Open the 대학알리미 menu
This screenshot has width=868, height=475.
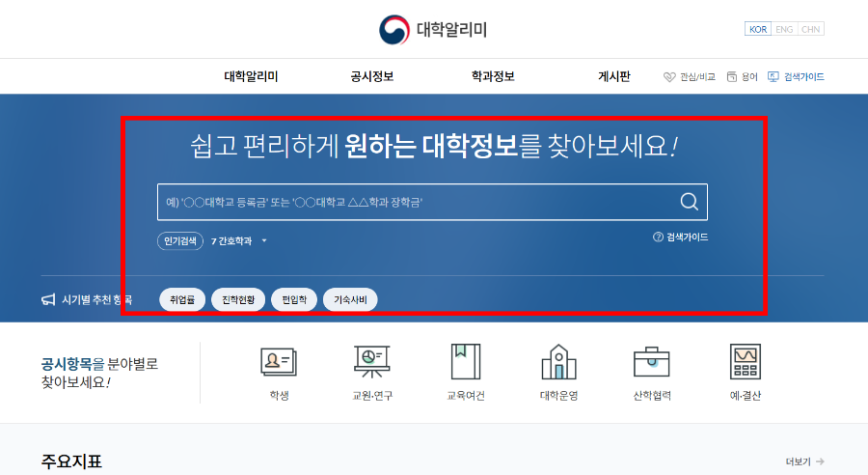pos(251,76)
